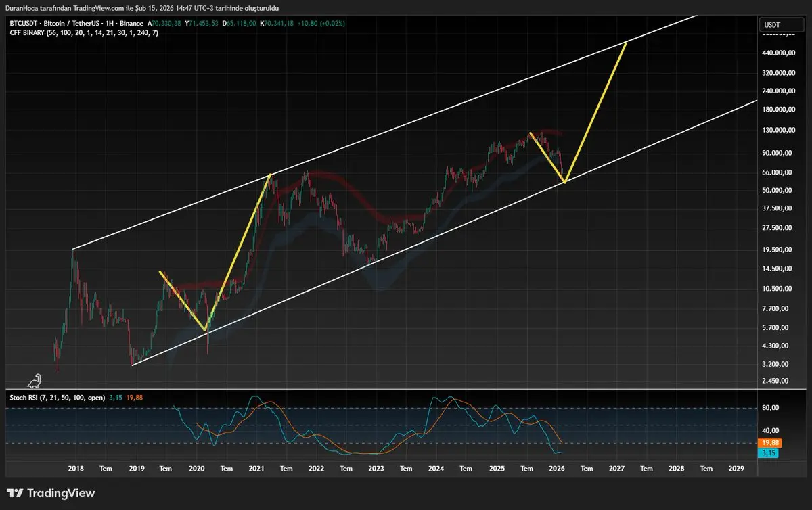
Task: Click the 2020 label on time axis
Action: coord(197,468)
